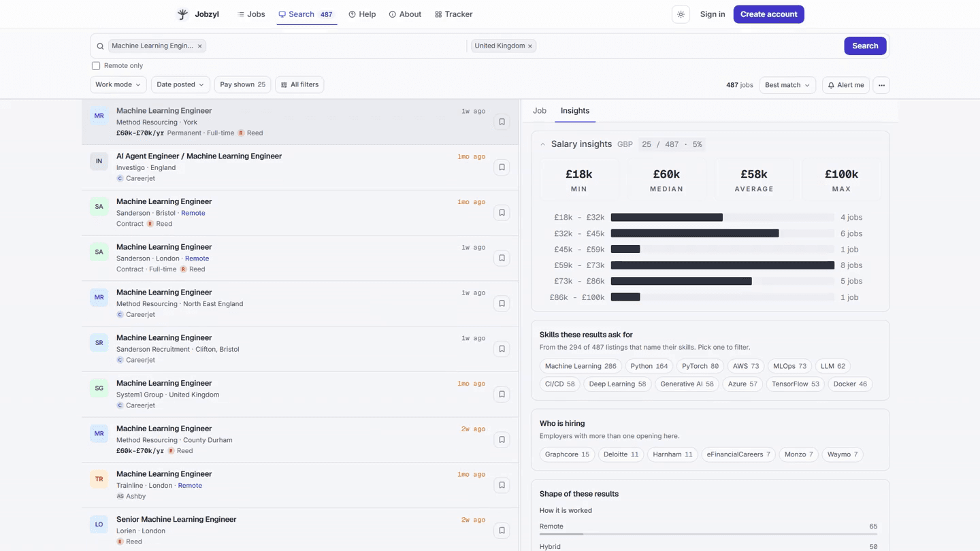Image resolution: width=980 pixels, height=551 pixels.
Task: Filter by Monzo employer chip
Action: [798, 454]
